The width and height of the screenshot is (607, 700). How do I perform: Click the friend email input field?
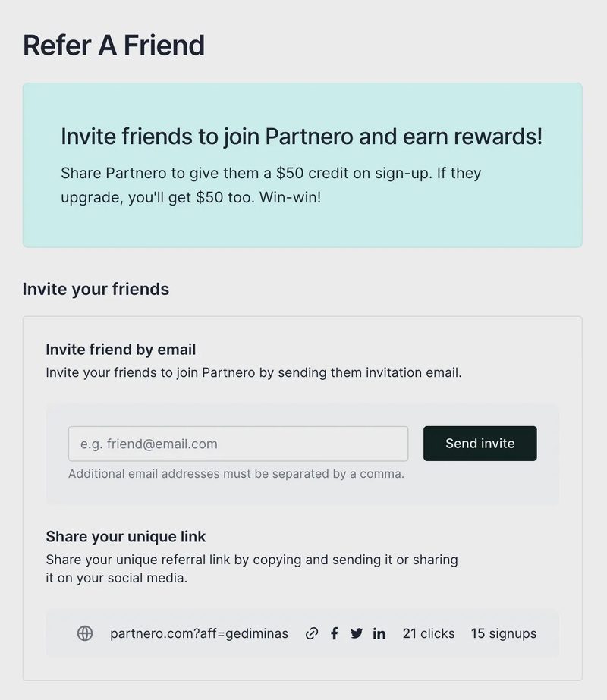[237, 444]
